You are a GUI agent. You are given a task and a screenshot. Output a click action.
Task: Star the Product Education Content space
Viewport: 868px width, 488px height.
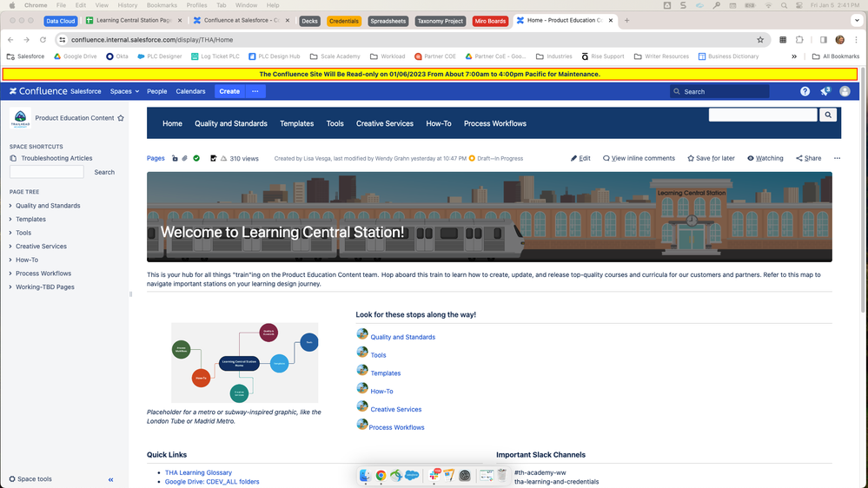(121, 118)
